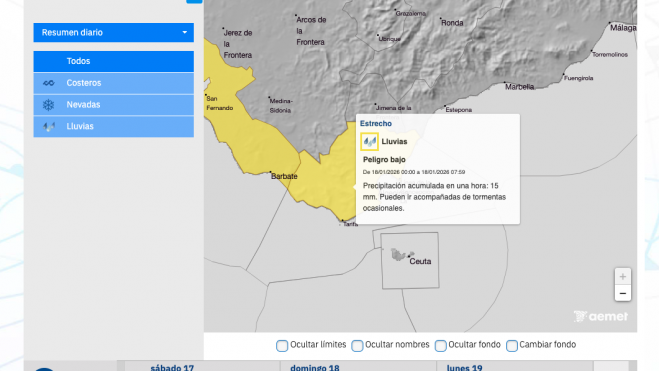The height and width of the screenshot is (371, 659).
Task: Select the Costeros filter
Action: pos(113,83)
